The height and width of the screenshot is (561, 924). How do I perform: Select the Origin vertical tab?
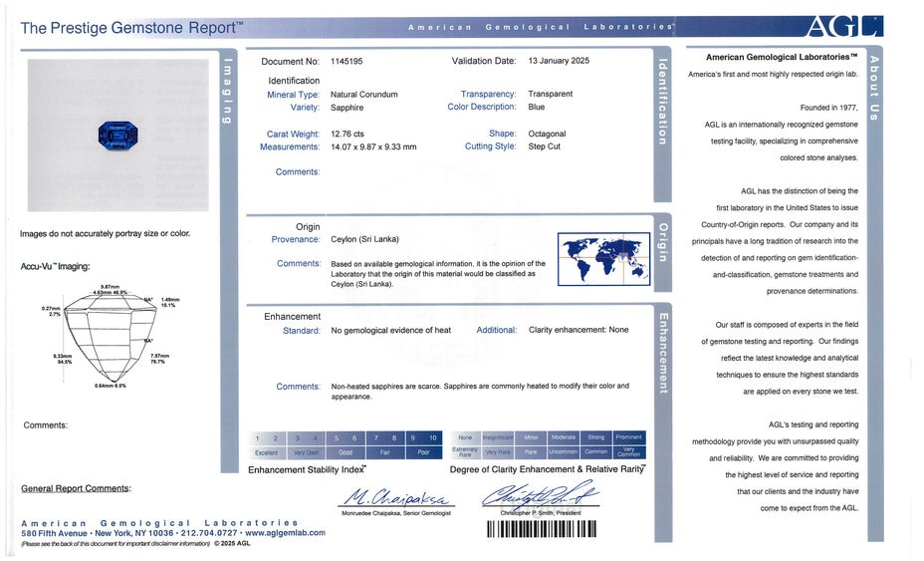tap(661, 242)
